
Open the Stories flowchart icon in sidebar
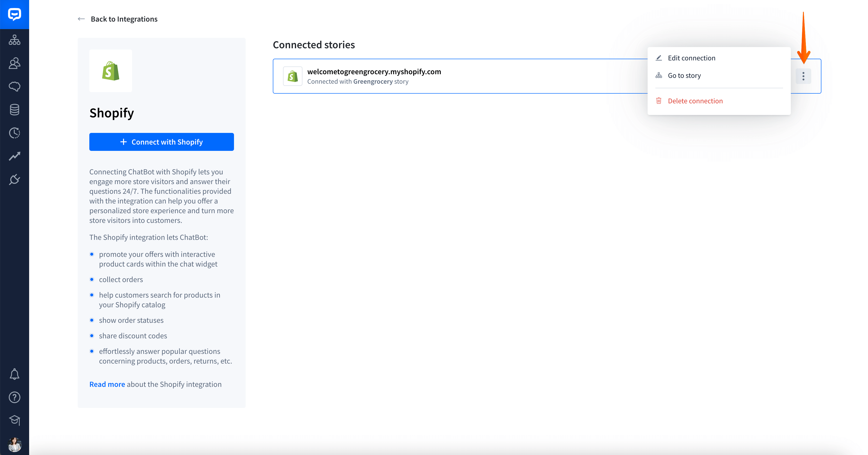pos(15,40)
